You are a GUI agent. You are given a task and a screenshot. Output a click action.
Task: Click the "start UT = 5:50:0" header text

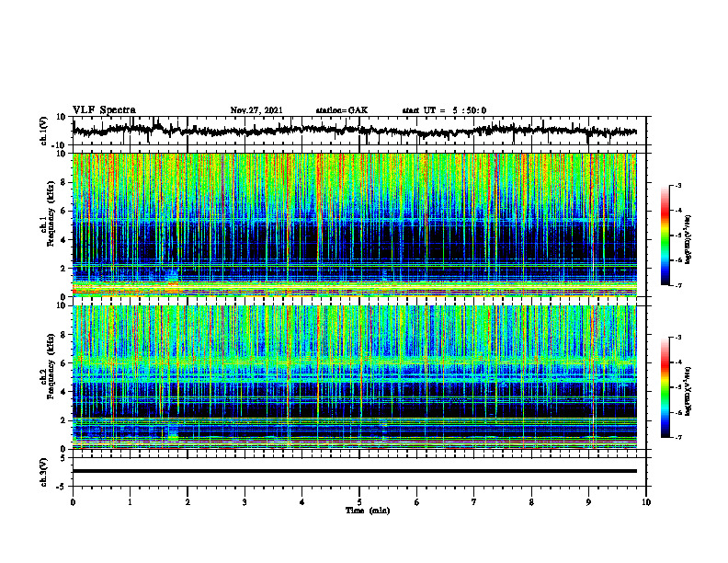point(444,110)
